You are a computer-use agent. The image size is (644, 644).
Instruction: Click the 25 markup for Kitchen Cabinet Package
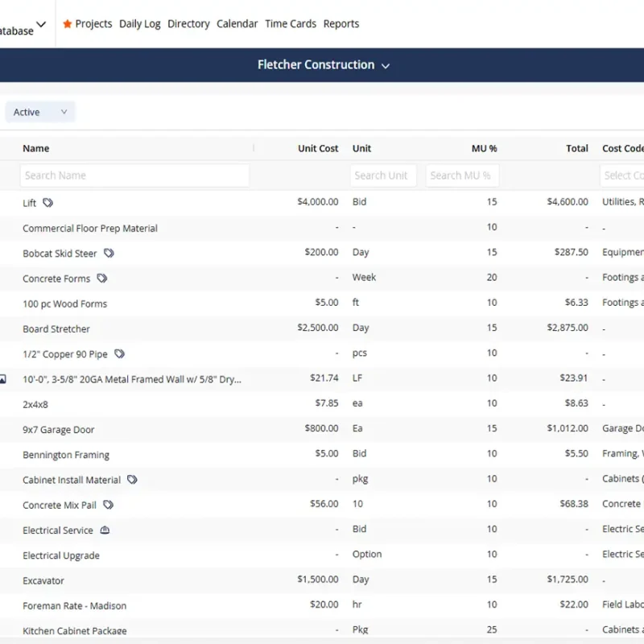pyautogui.click(x=492, y=630)
